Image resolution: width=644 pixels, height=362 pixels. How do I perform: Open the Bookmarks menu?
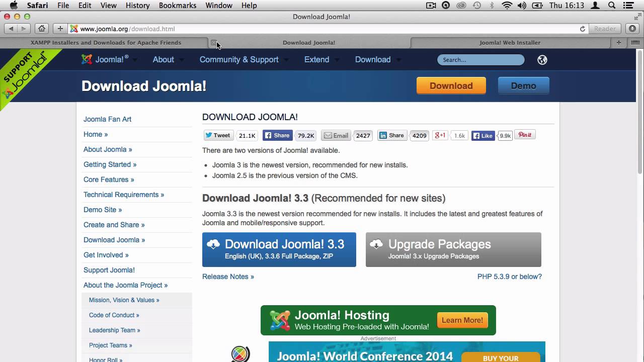[x=177, y=6]
